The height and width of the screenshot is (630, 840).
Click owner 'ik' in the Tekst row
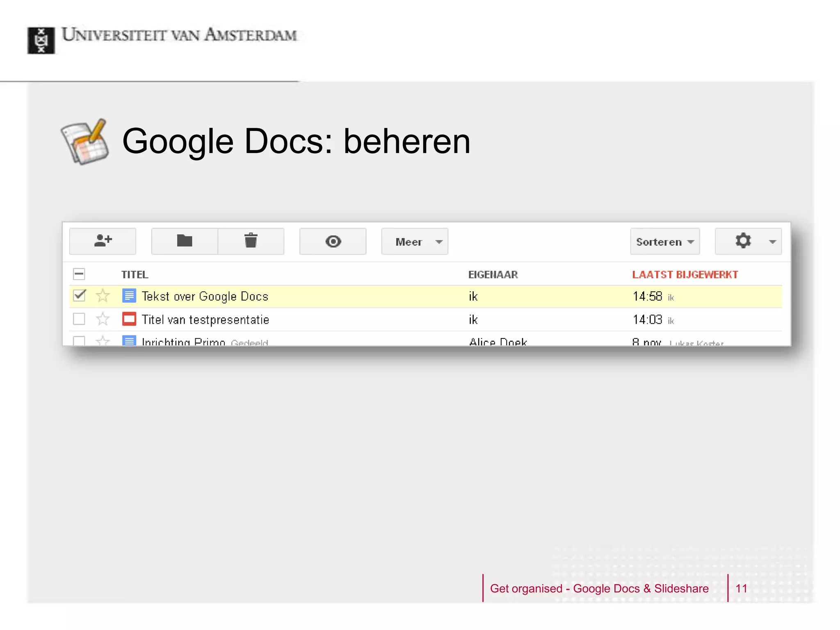pyautogui.click(x=473, y=296)
